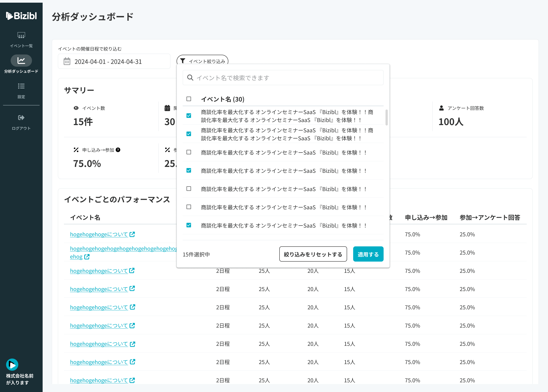Select the 分析ダッシュボード chart icon
The width and height of the screenshot is (548, 392).
[21, 61]
